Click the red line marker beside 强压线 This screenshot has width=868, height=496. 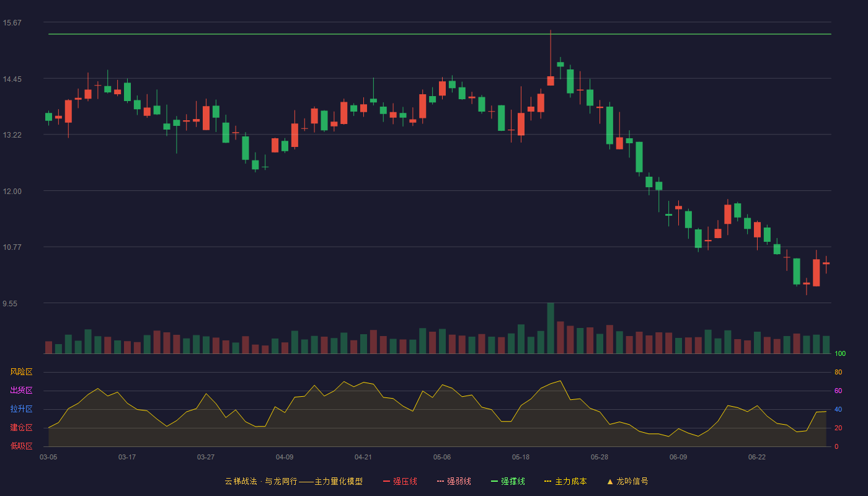click(386, 481)
